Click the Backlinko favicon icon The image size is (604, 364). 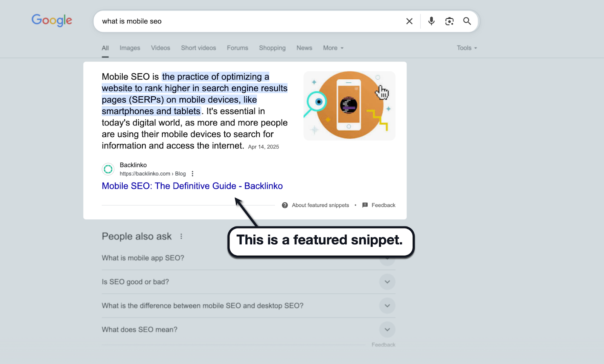[108, 169]
